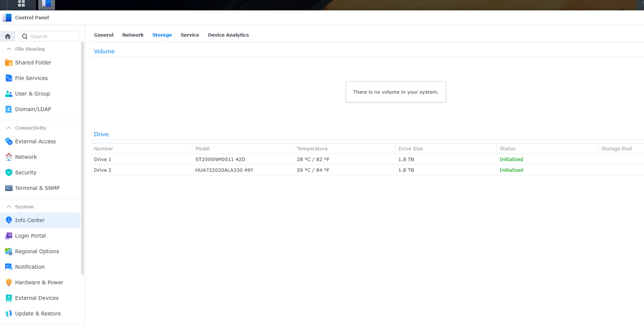Click the sidebar vertical scrollbar
The image size is (644, 325).
pyautogui.click(x=83, y=158)
